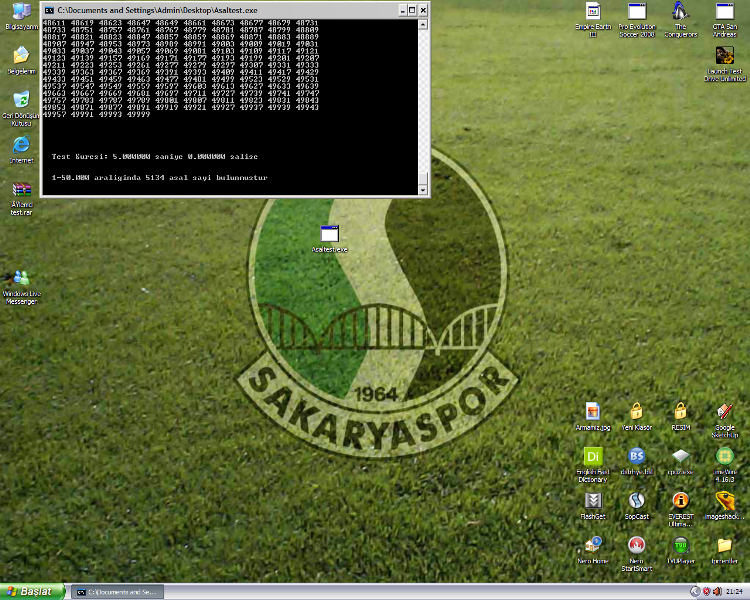The image size is (750, 600).
Task: Click the Başlat start button
Action: click(x=33, y=591)
